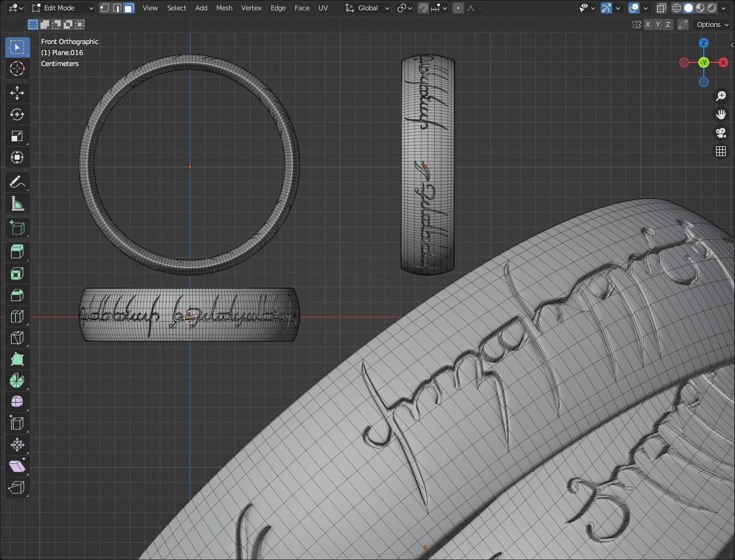Screen dimensions: 735x560
Task: Open the Options dropdown
Action: [x=712, y=24]
